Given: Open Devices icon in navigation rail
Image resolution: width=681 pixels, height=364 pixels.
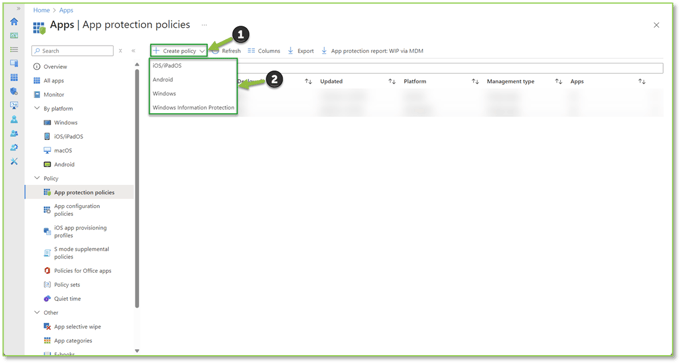Looking at the screenshot, I should coord(14,63).
